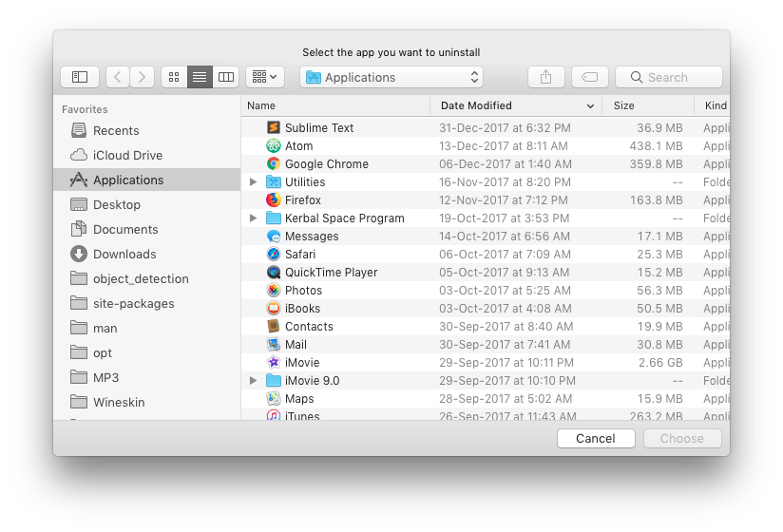The height and width of the screenshot is (532, 783).
Task: Select the Google Chrome app icon
Action: [273, 163]
